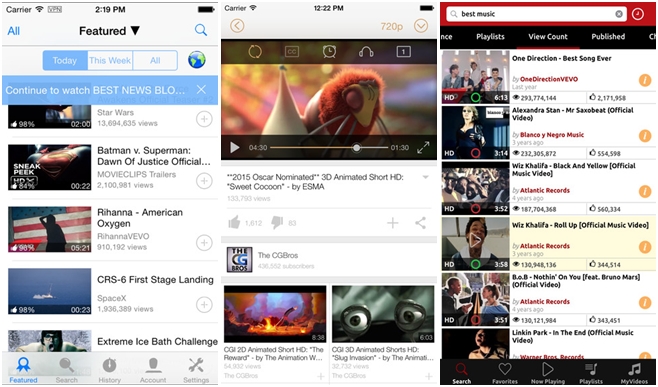Screen dimensions: 658x387
Task: Add Star Wars video with plus icon
Action: (x=204, y=119)
